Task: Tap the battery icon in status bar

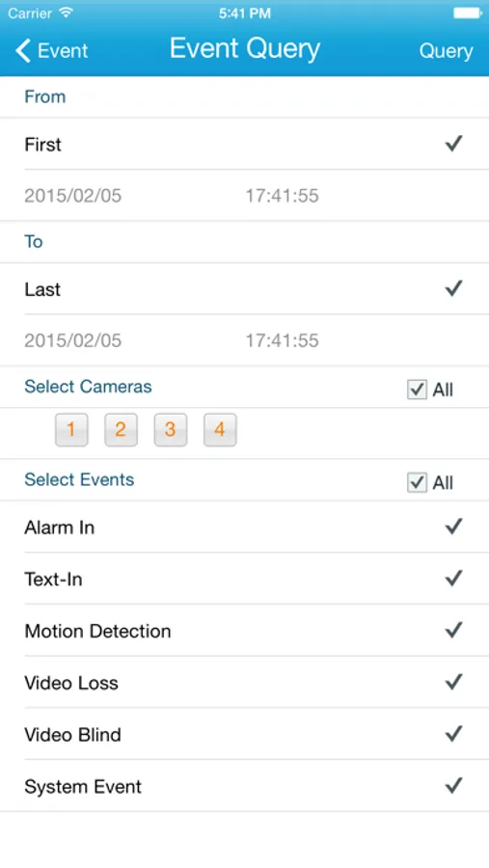Action: [468, 13]
